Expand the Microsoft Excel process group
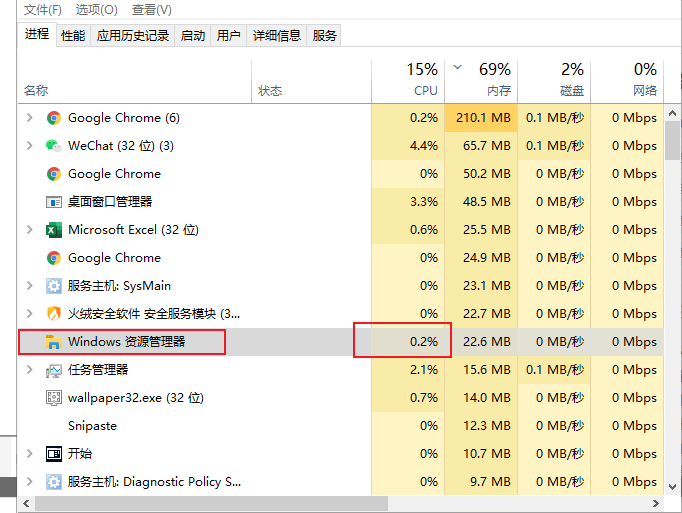 [30, 229]
